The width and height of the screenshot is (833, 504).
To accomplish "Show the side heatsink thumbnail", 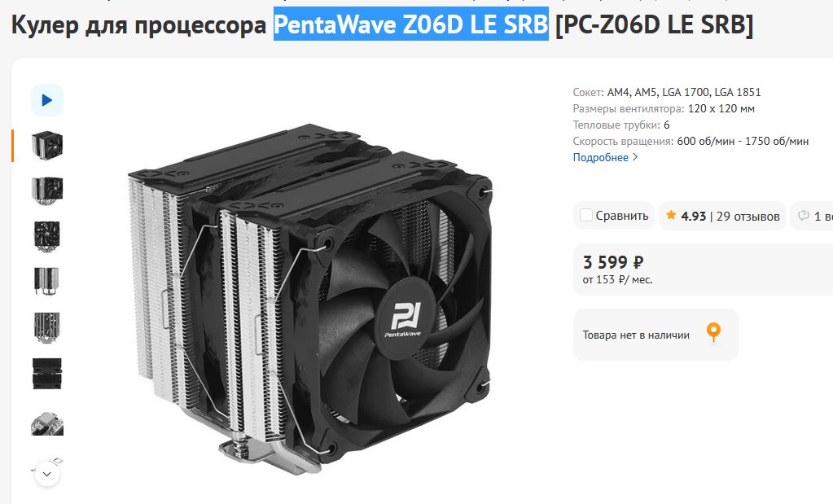I will click(46, 281).
